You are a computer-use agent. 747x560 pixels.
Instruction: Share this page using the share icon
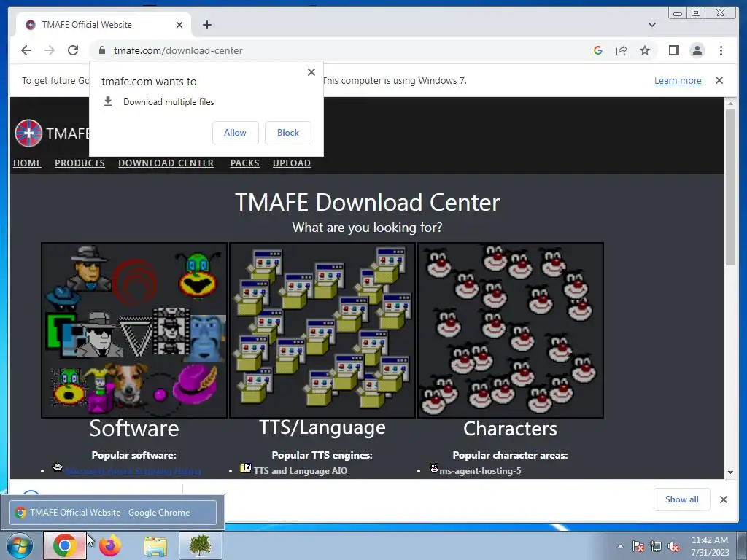click(622, 50)
